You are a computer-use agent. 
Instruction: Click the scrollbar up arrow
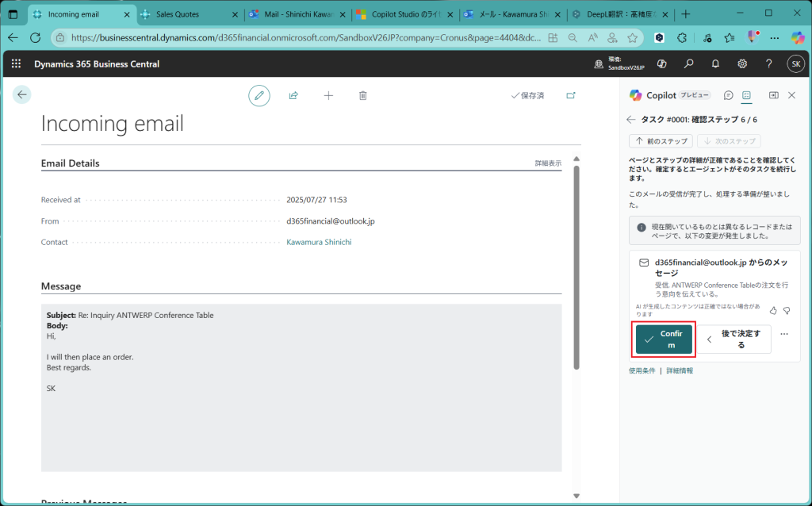coord(576,159)
